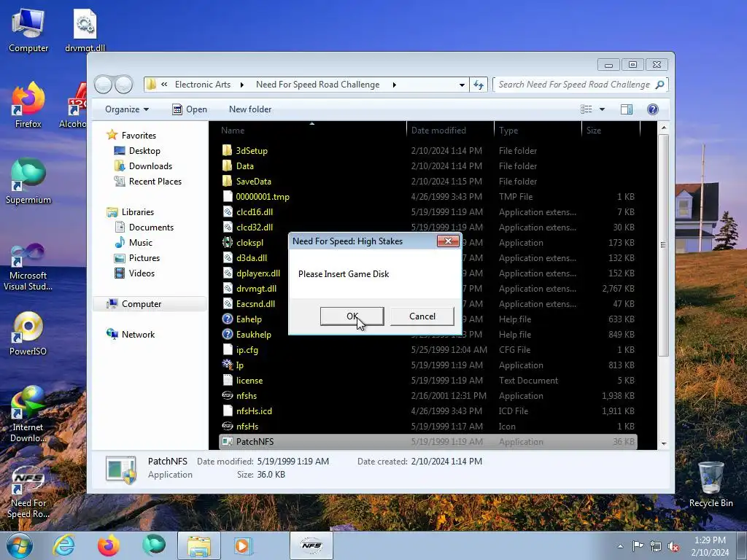Change the view with the views icon
Image resolution: width=747 pixels, height=560 pixels.
pos(587,109)
